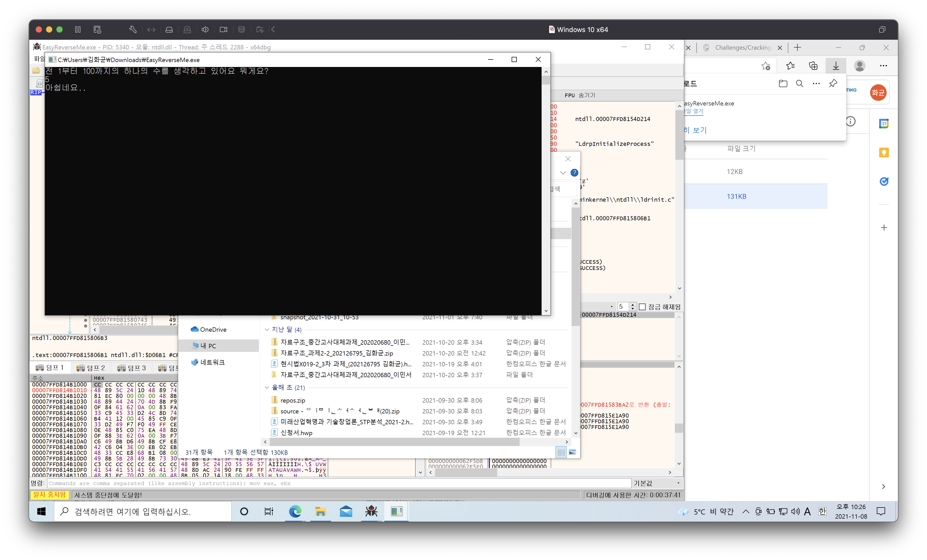Open x64dbg from Windows taskbar

pos(371,511)
